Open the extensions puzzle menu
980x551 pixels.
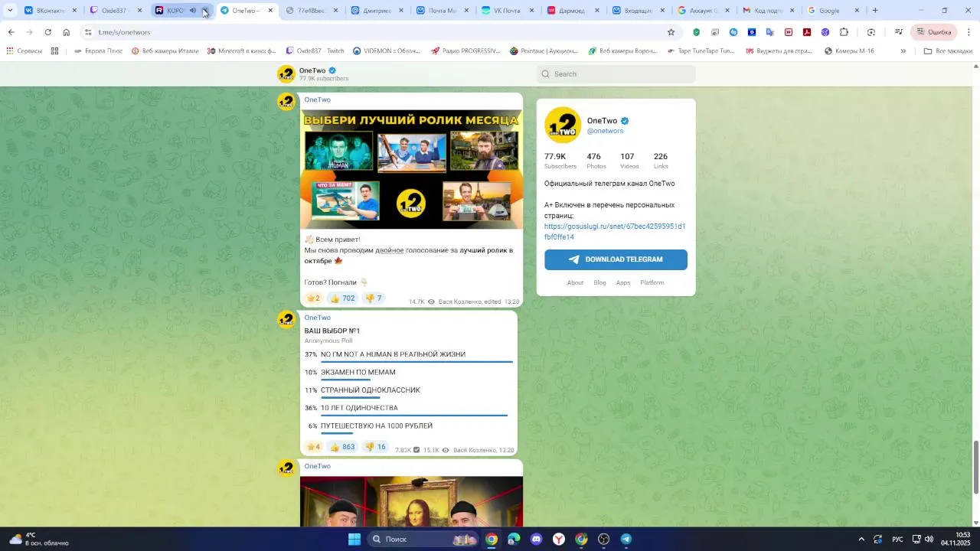tap(844, 32)
